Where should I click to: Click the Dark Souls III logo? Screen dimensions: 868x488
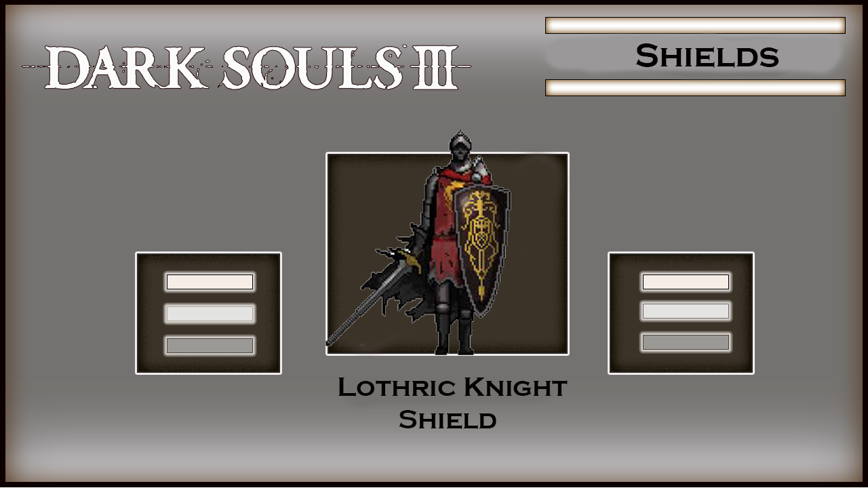(x=246, y=67)
